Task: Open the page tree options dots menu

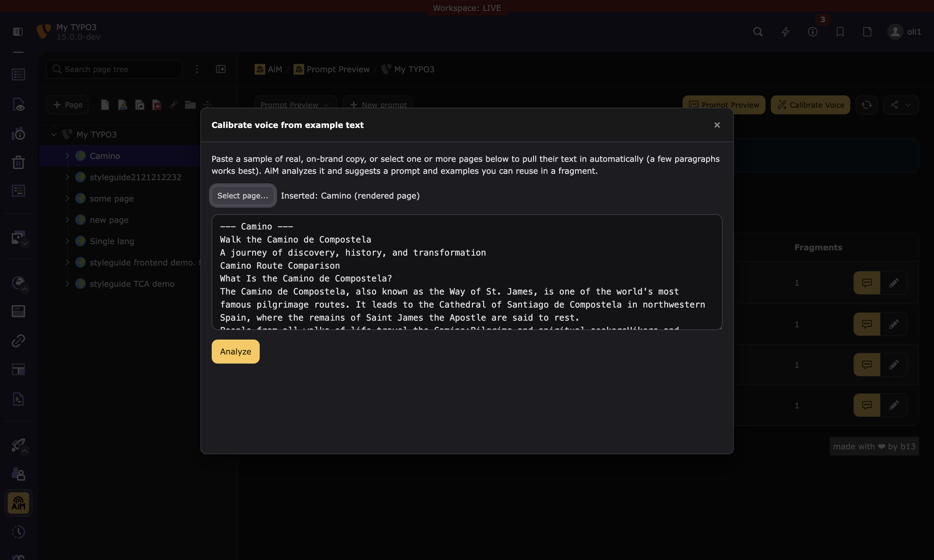Action: (x=197, y=69)
